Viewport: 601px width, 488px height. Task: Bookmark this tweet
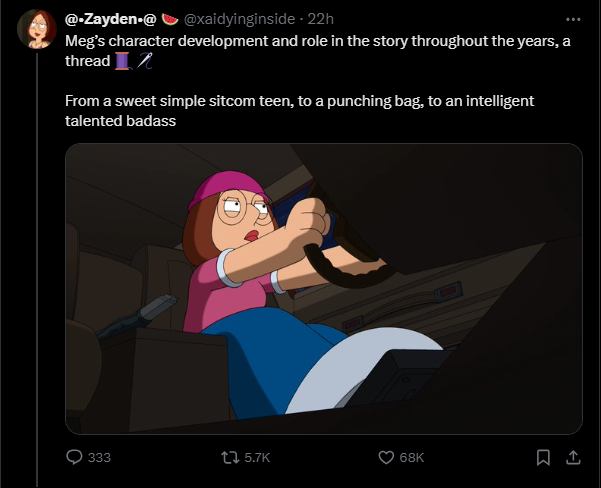click(543, 457)
